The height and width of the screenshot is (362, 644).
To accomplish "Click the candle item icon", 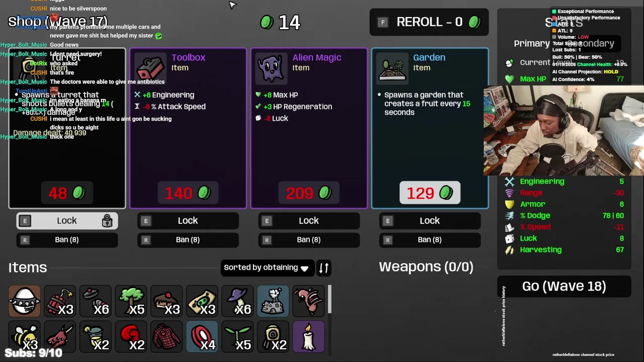I will tap(308, 336).
